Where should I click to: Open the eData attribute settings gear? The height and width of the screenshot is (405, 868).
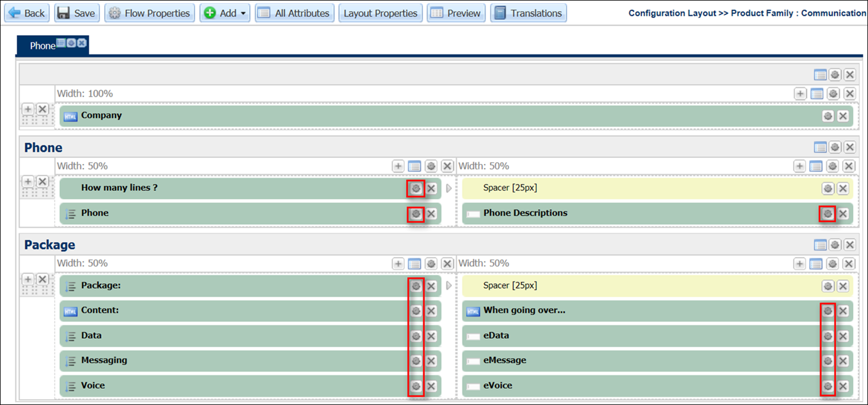click(x=828, y=335)
